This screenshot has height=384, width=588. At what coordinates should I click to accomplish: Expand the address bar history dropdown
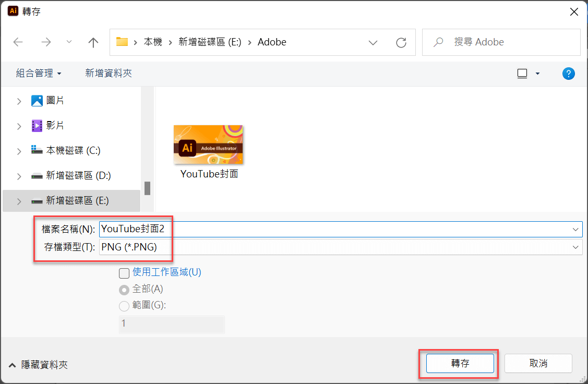[373, 42]
